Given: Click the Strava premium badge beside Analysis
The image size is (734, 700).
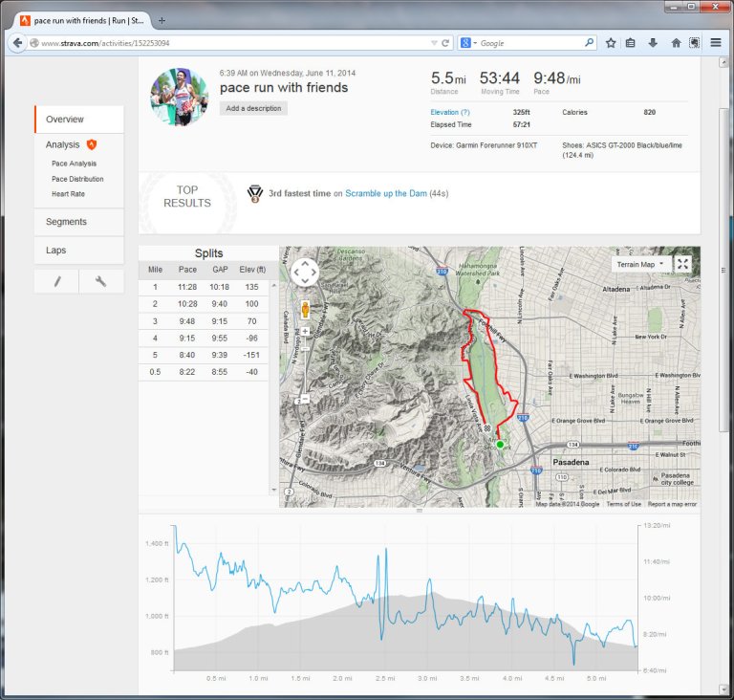Looking at the screenshot, I should [x=92, y=144].
